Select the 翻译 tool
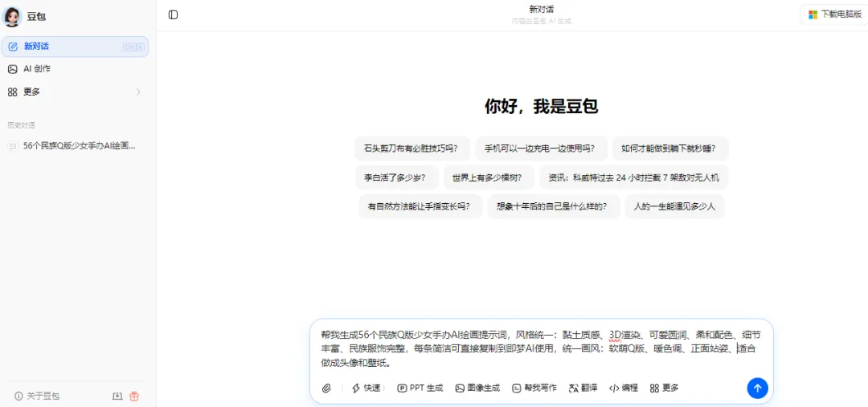Image resolution: width=868 pixels, height=407 pixels. (583, 389)
